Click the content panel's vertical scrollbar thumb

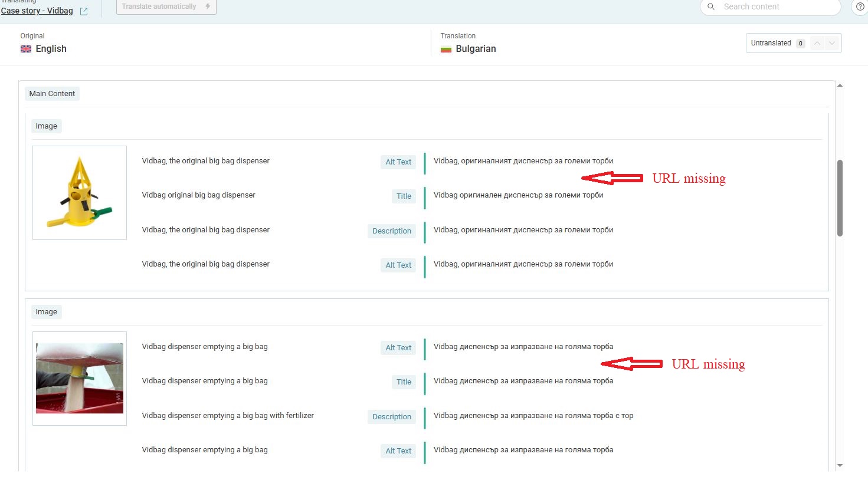(x=840, y=198)
